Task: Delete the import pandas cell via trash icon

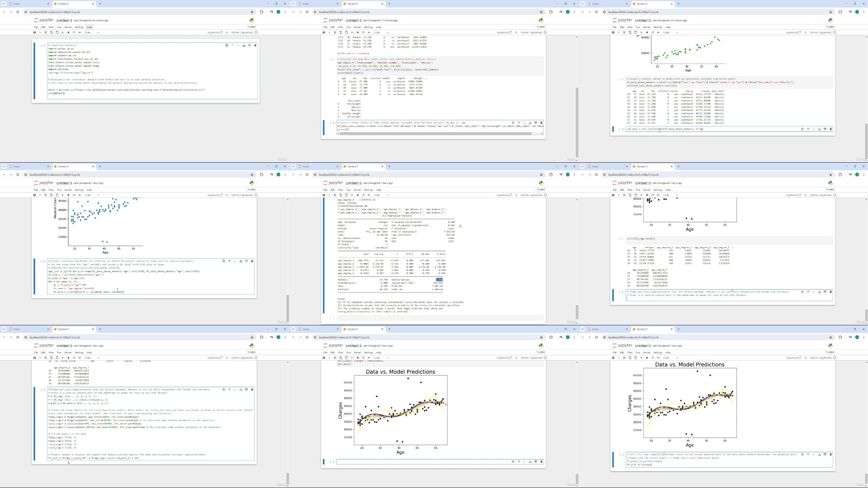Action: pyautogui.click(x=255, y=45)
